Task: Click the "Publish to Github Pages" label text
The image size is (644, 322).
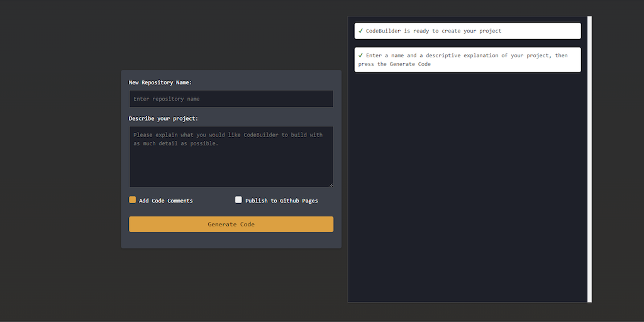Action: click(x=281, y=201)
